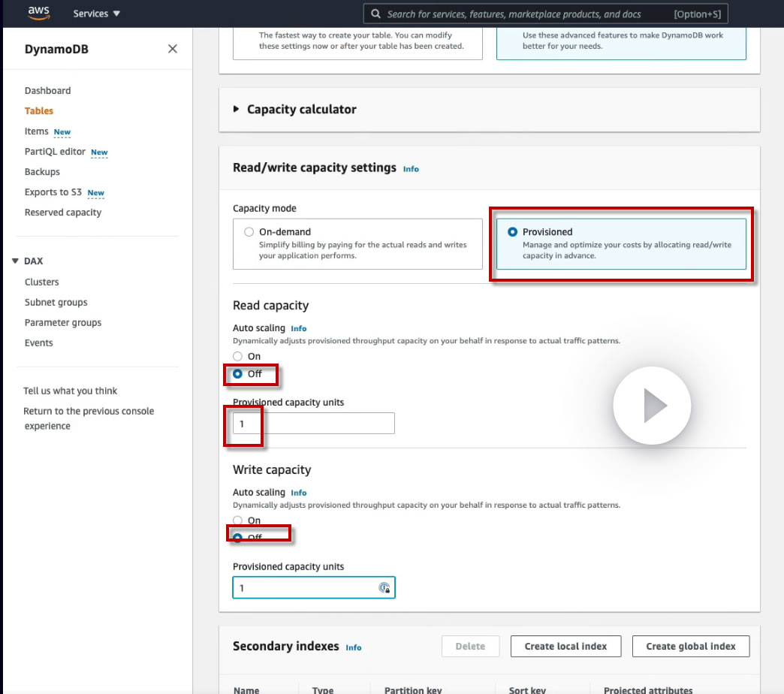This screenshot has height=694, width=784.
Task: Click Read provisioned capacity units field
Action: pyautogui.click(x=313, y=424)
